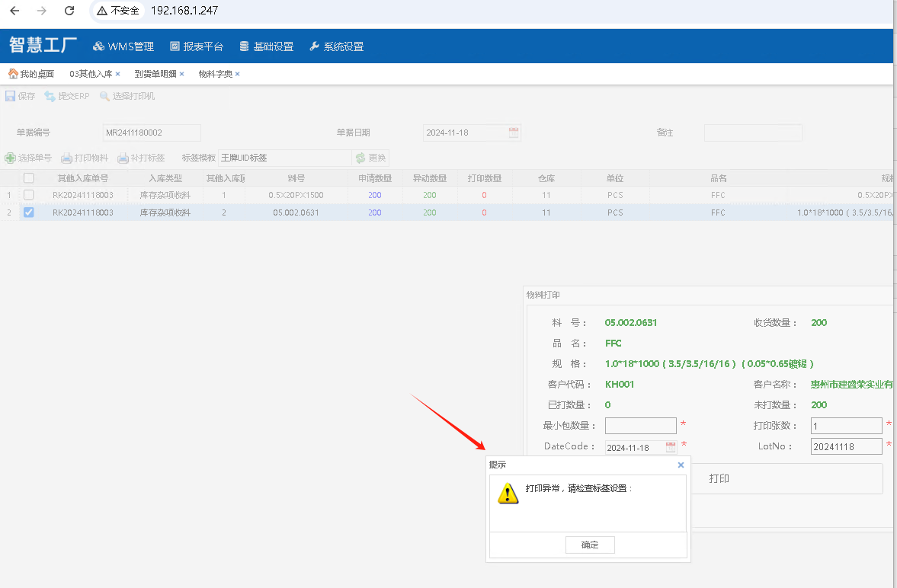Click 确定 in the warning dialog
Viewport: 897px width, 588px height.
tap(590, 545)
